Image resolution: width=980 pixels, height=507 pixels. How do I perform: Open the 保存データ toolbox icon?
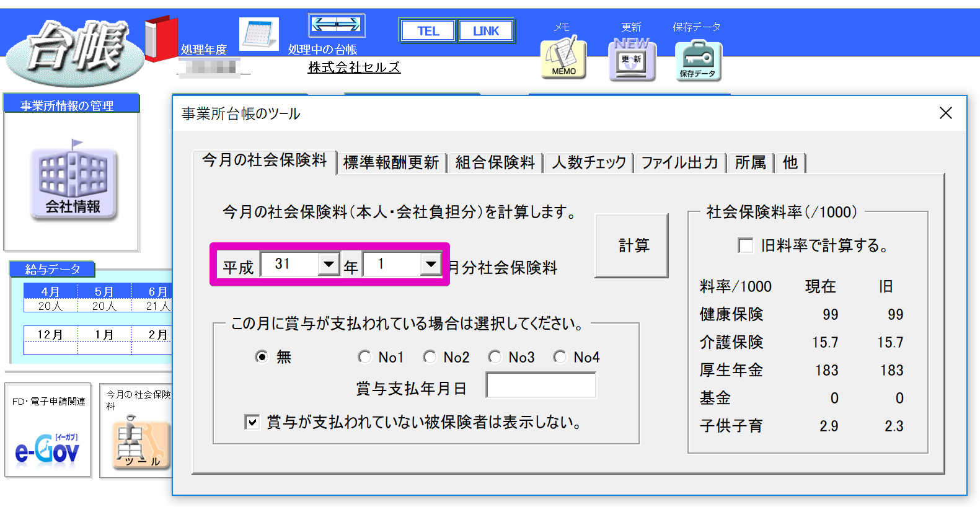click(x=698, y=61)
